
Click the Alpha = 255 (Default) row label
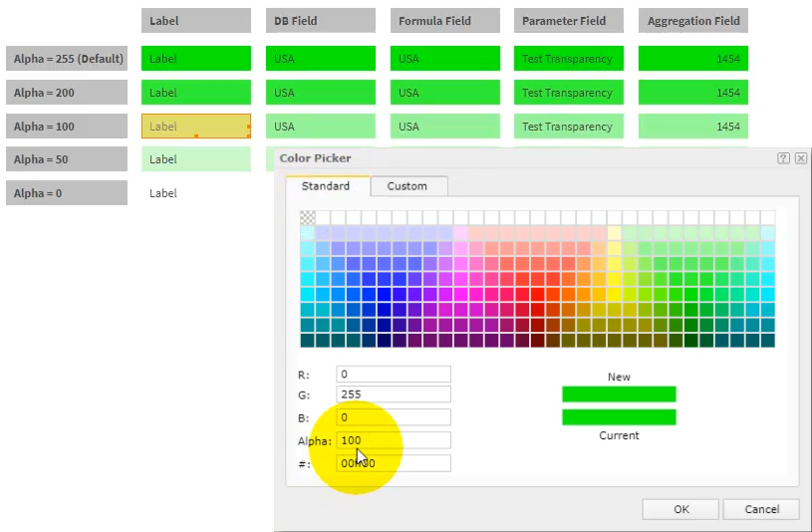67,59
